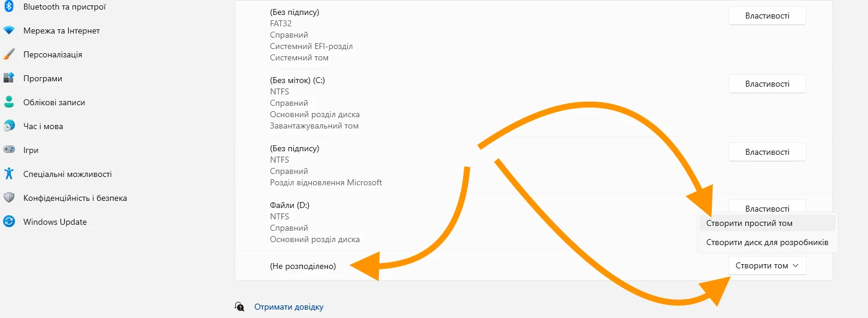
Task: Open the Персоналізація paintbrush icon
Action: click(x=8, y=54)
